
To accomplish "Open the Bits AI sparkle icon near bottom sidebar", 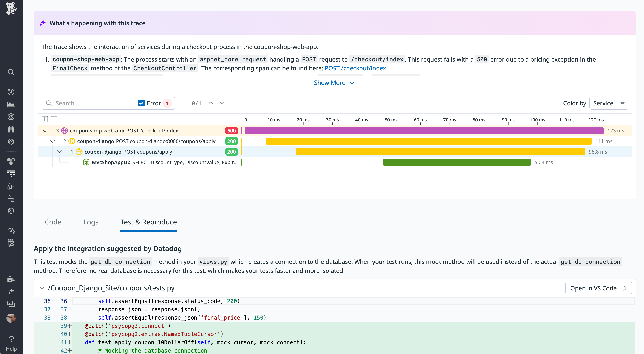I will pos(11,291).
